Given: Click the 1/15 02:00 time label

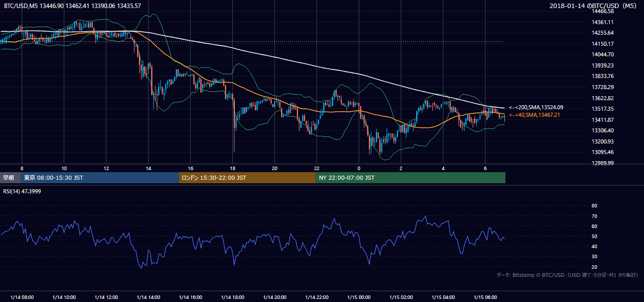Looking at the screenshot, I should [x=401, y=297].
